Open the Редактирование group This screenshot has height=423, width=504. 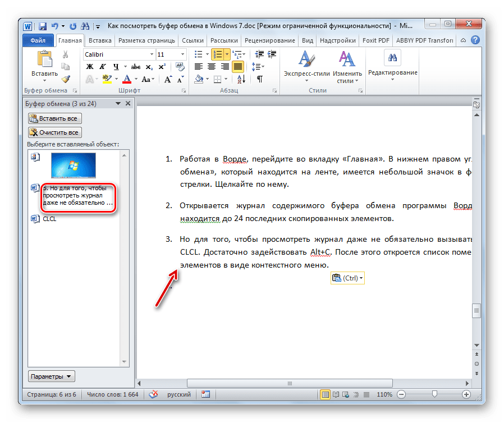tap(392, 65)
